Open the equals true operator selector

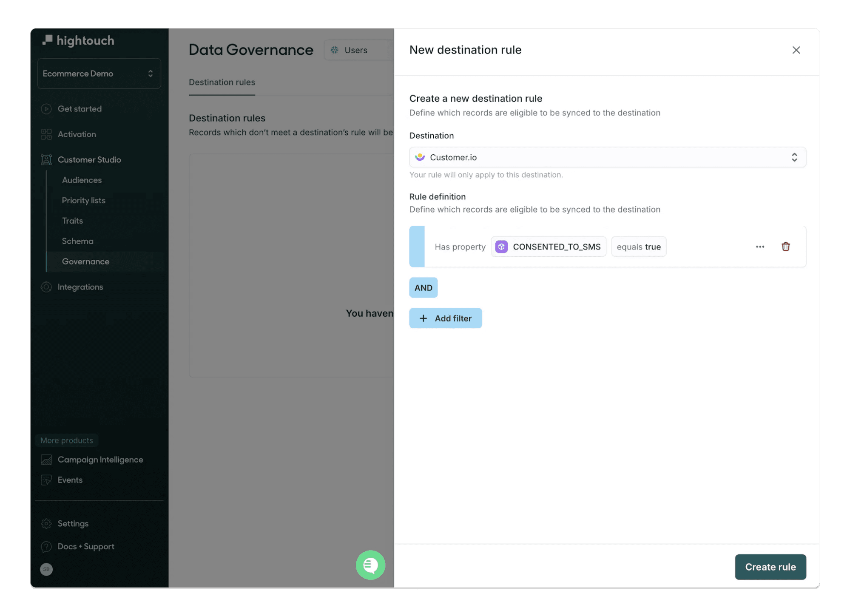pos(638,247)
